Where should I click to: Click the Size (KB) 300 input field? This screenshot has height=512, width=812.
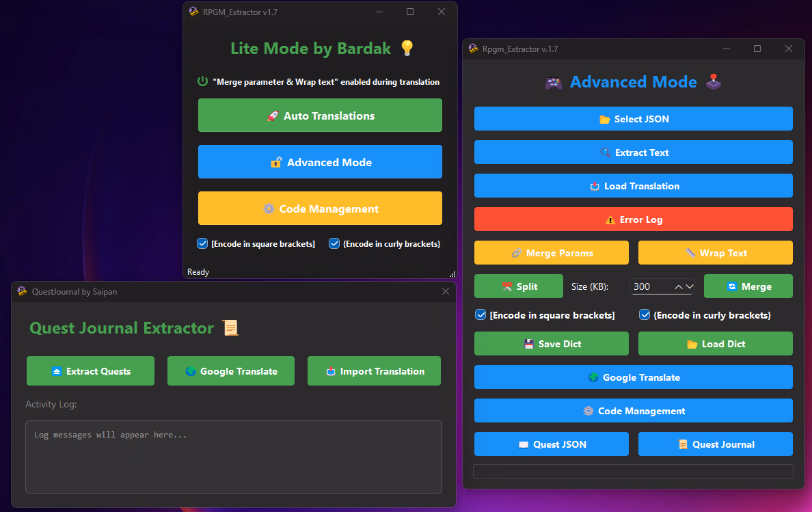coord(649,287)
